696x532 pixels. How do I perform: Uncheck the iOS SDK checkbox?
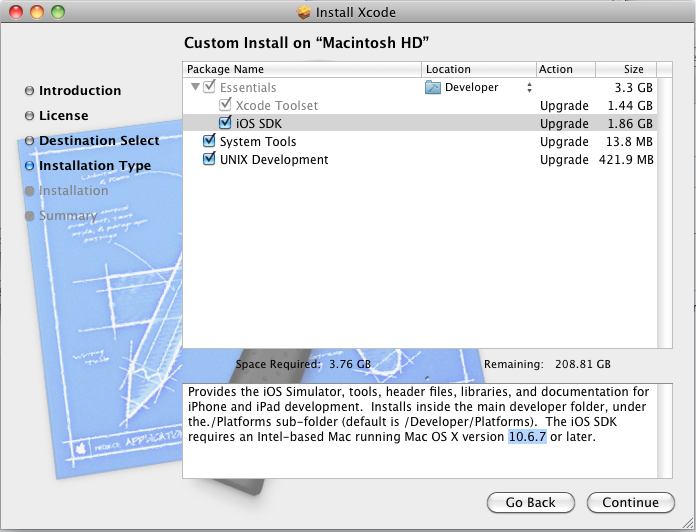[x=225, y=122]
